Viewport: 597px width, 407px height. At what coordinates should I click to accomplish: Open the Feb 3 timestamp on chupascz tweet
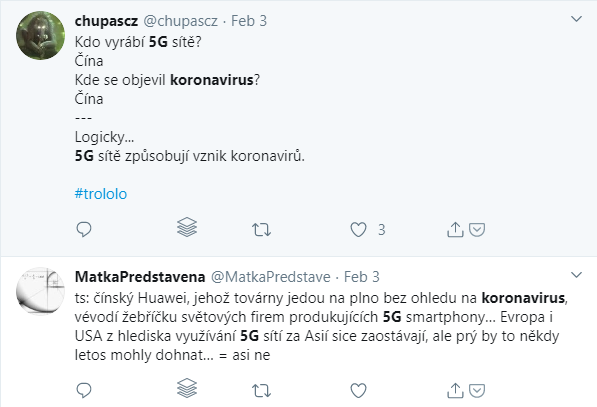249,21
